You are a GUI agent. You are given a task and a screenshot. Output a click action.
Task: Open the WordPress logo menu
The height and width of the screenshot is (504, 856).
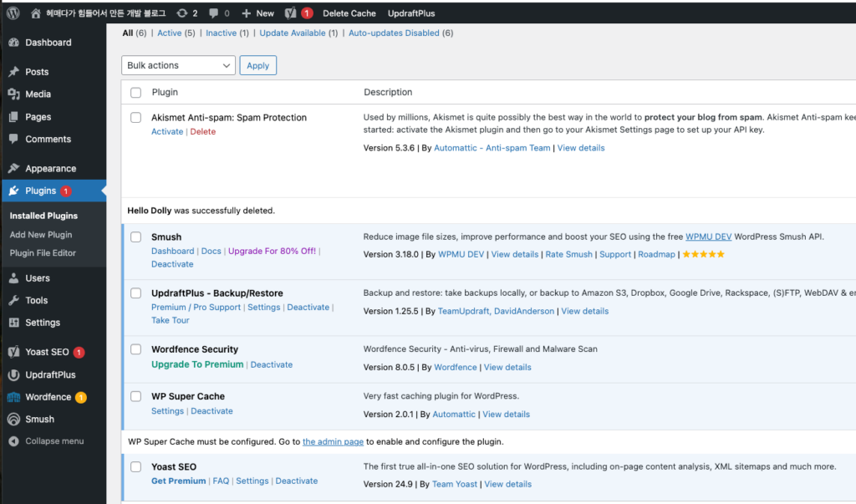pyautogui.click(x=13, y=13)
